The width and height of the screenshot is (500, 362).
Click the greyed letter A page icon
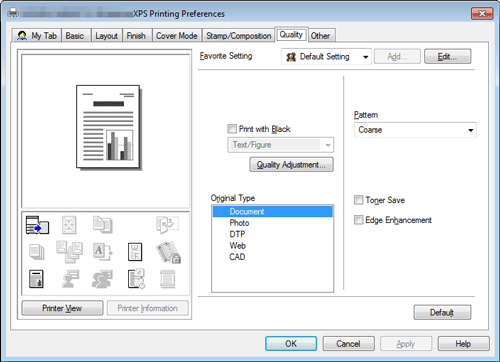click(102, 252)
